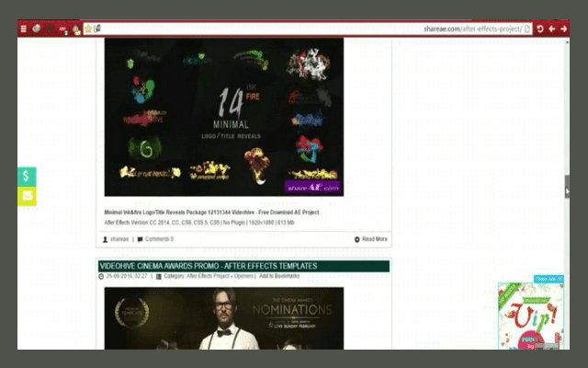This screenshot has width=588, height=368.
Task: Open the browser hamburger menu
Action: 23,29
